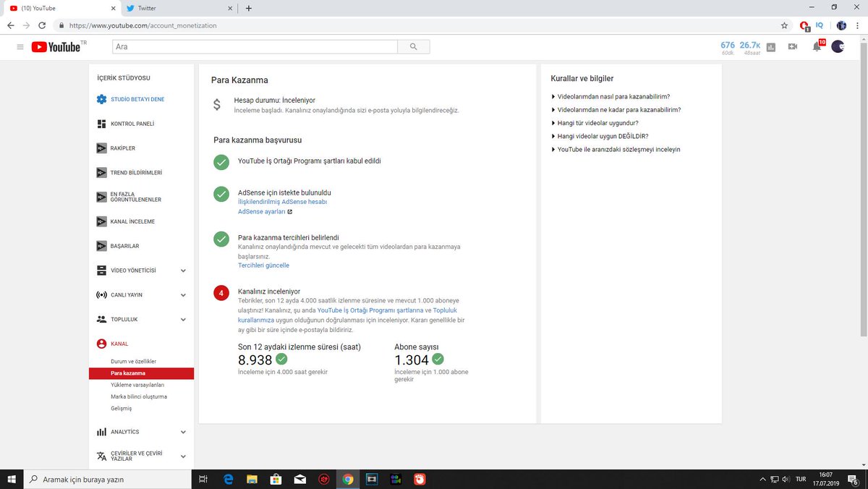Open 'Gelişmiş' submenu item
868x489 pixels.
121,408
